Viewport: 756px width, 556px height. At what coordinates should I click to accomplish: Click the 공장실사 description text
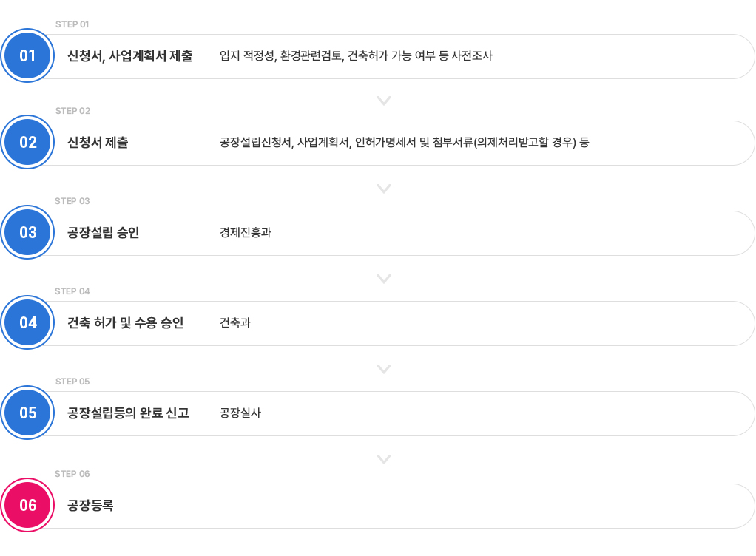[240, 413]
